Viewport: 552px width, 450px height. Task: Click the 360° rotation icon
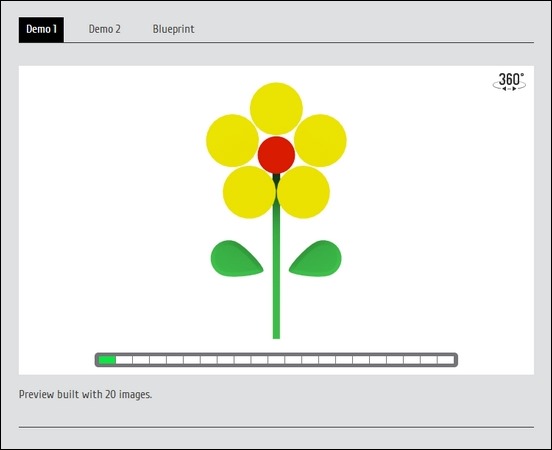pyautogui.click(x=509, y=82)
